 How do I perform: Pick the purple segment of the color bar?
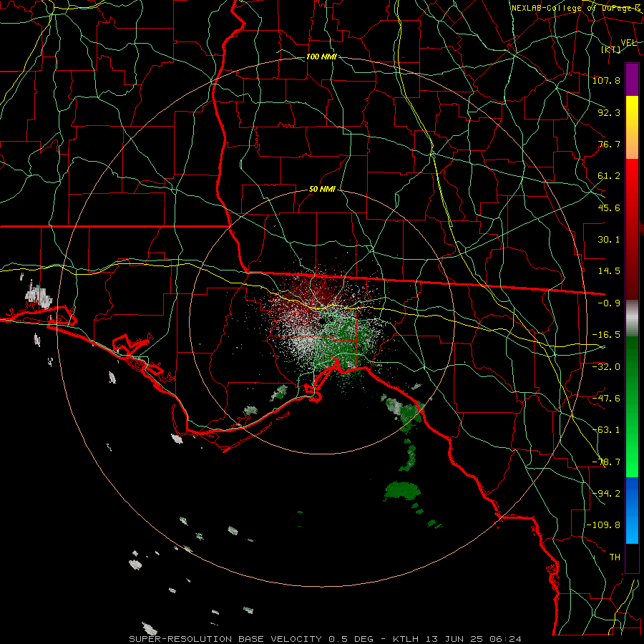tap(632, 79)
